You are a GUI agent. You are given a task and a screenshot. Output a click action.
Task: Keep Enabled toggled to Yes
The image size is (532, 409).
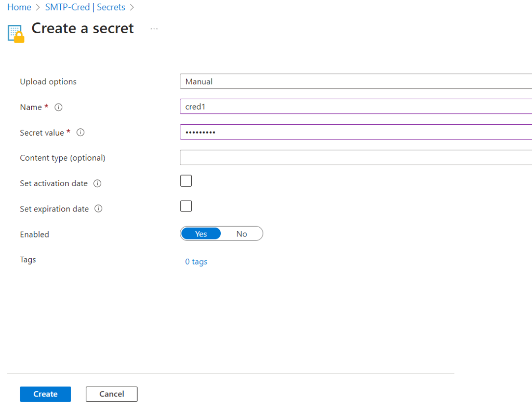coord(201,233)
